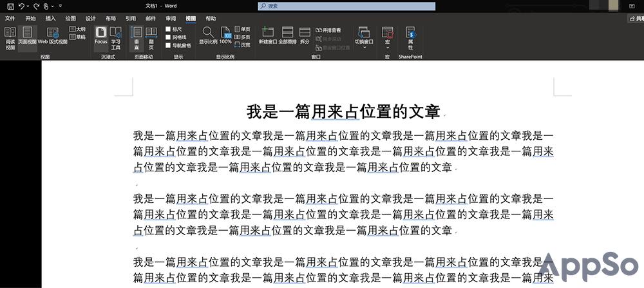
Task: Open SharePoint 属性 properties
Action: click(410, 38)
